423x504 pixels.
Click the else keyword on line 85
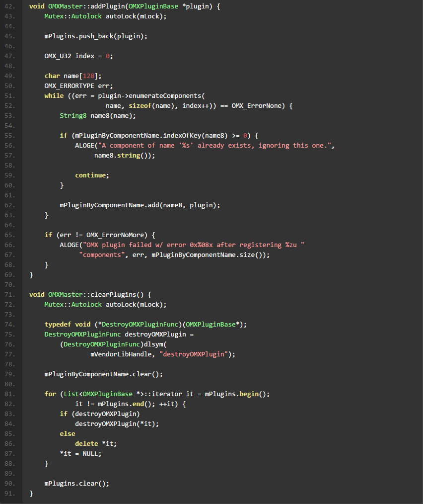[x=68, y=434]
